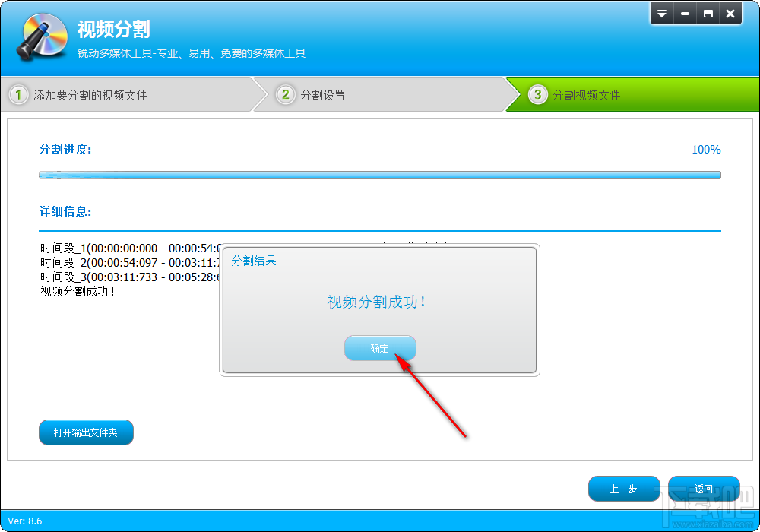The height and width of the screenshot is (532, 760).
Task: Click the 时间段_3 log line
Action: [130, 277]
